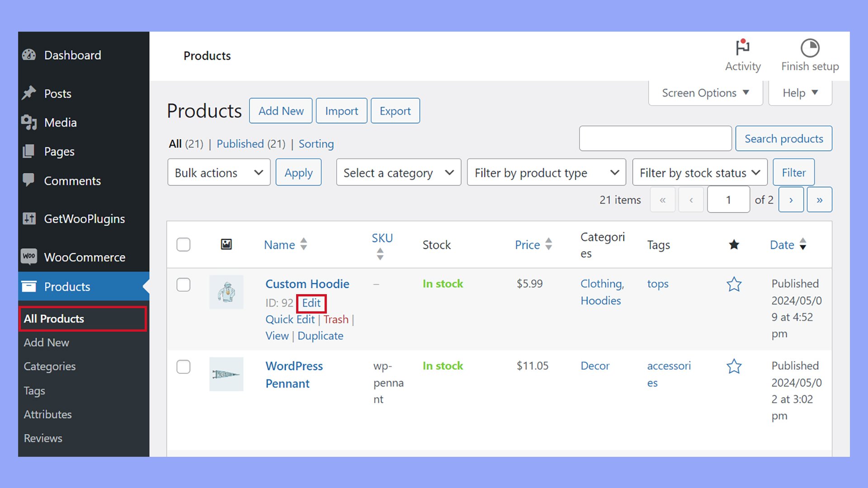The width and height of the screenshot is (868, 488).
Task: Open the GetWooPlugins sidebar icon
Action: click(28, 219)
